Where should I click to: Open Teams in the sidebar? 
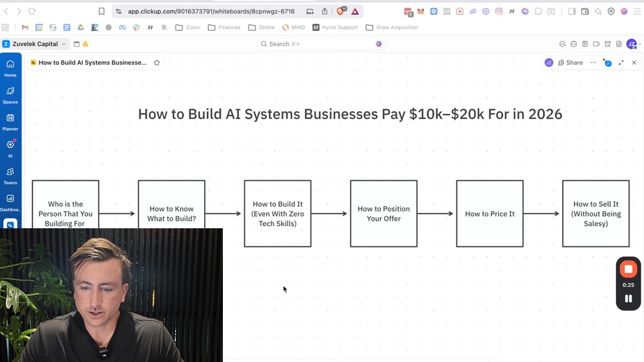pos(10,176)
